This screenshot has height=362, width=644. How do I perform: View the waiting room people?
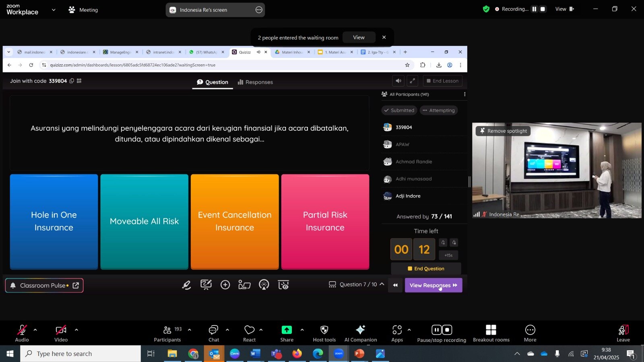359,37
